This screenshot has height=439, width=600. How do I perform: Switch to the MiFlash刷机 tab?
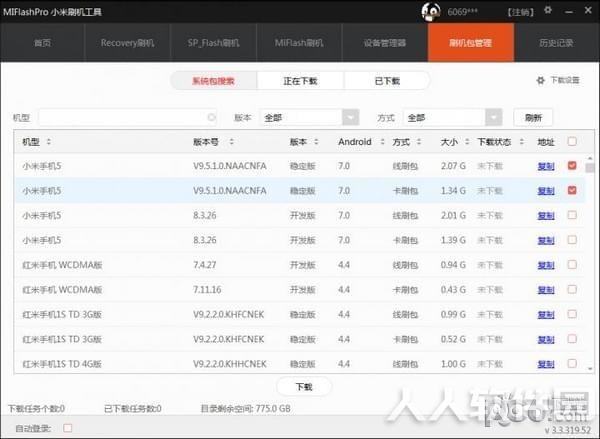coord(299,42)
